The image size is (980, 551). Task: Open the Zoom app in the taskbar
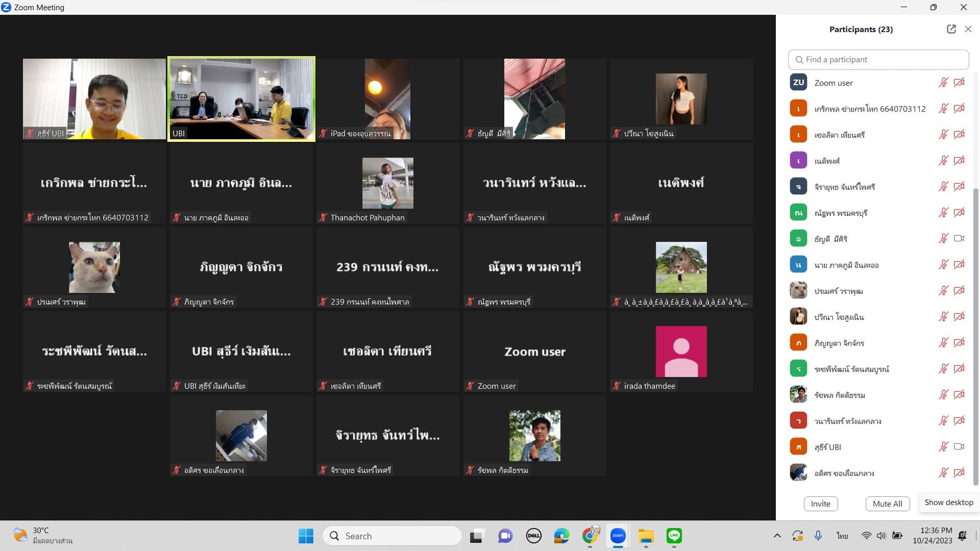coord(618,536)
